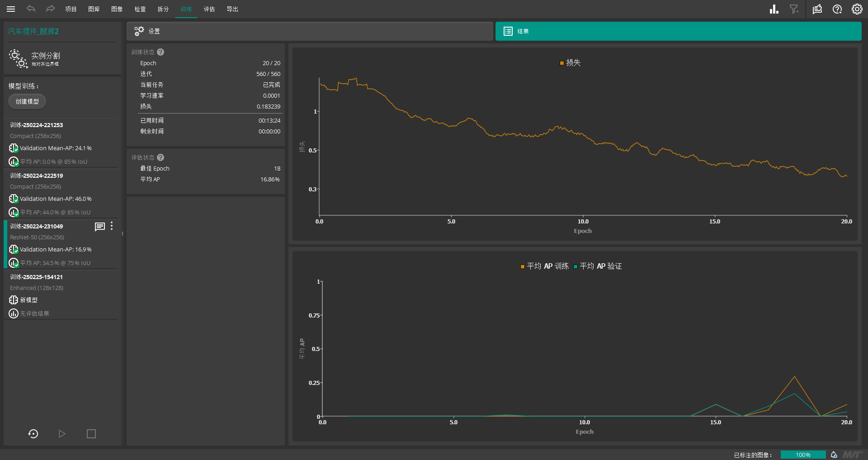Toggle the 平均 AP 训练 legend swatch
The width and height of the screenshot is (868, 460).
pyautogui.click(x=523, y=267)
